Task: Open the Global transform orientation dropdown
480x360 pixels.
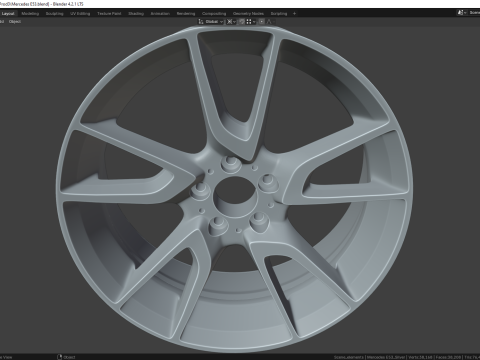Action: [x=211, y=22]
